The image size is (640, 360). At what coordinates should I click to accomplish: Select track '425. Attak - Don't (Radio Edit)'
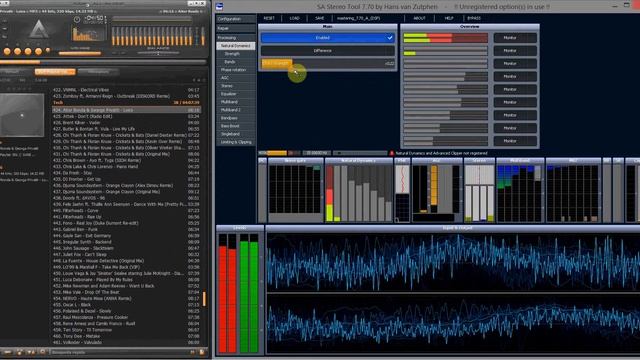[126, 116]
